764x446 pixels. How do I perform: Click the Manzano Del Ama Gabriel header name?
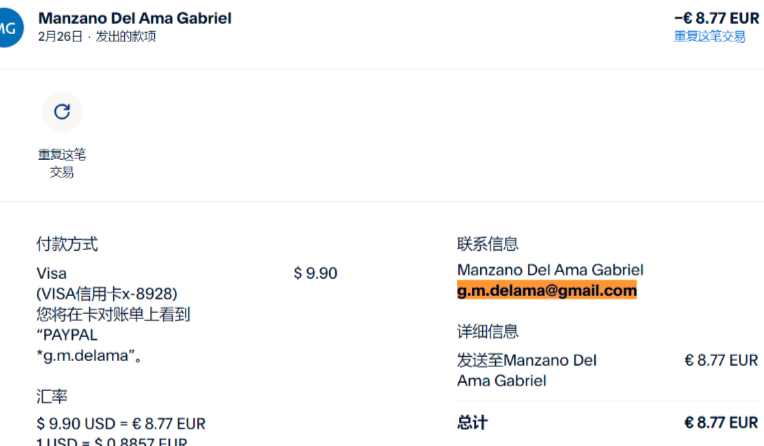134,18
